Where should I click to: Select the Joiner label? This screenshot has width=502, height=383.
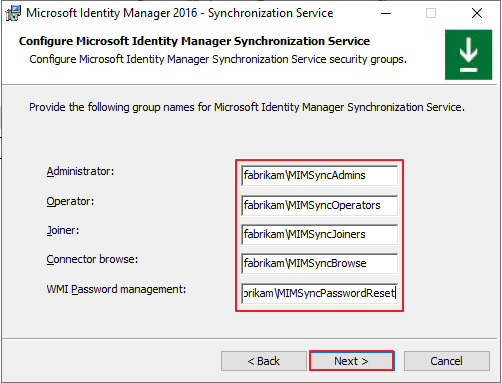pyautogui.click(x=63, y=230)
